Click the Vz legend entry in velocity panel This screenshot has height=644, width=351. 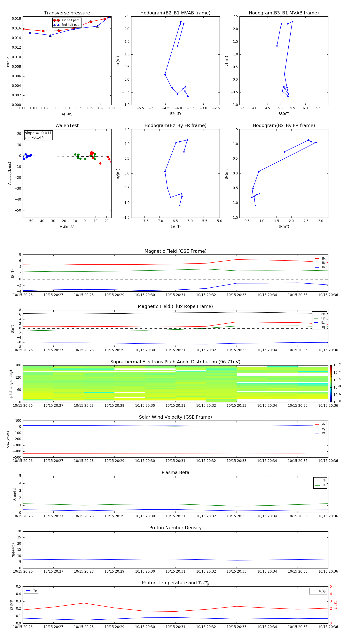320,433
